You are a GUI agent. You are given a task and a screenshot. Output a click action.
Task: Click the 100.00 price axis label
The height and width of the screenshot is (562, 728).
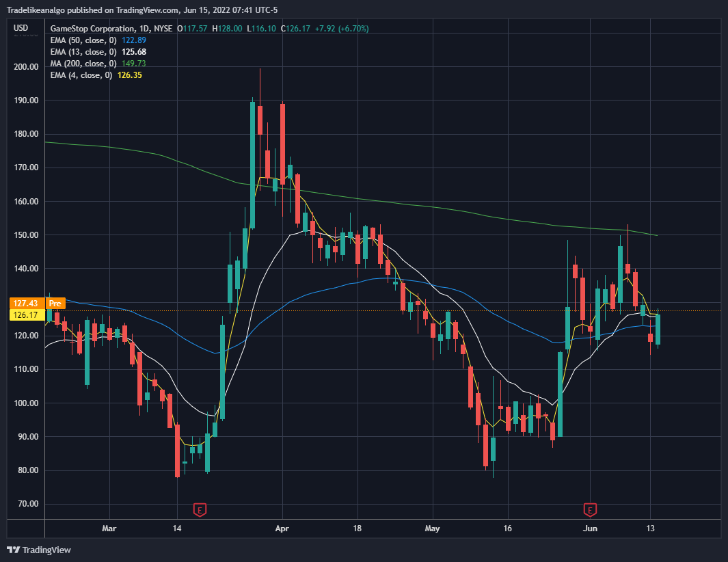pyautogui.click(x=26, y=403)
